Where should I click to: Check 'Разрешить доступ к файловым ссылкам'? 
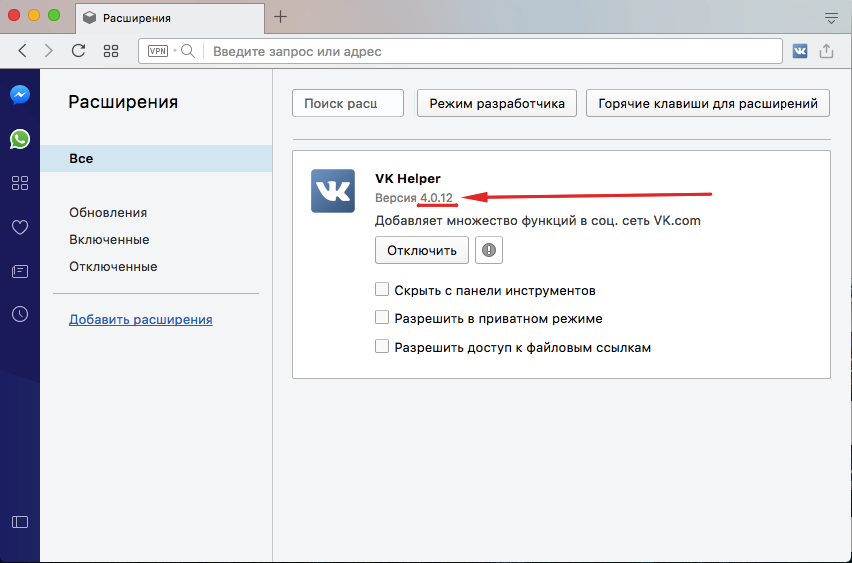click(x=381, y=347)
